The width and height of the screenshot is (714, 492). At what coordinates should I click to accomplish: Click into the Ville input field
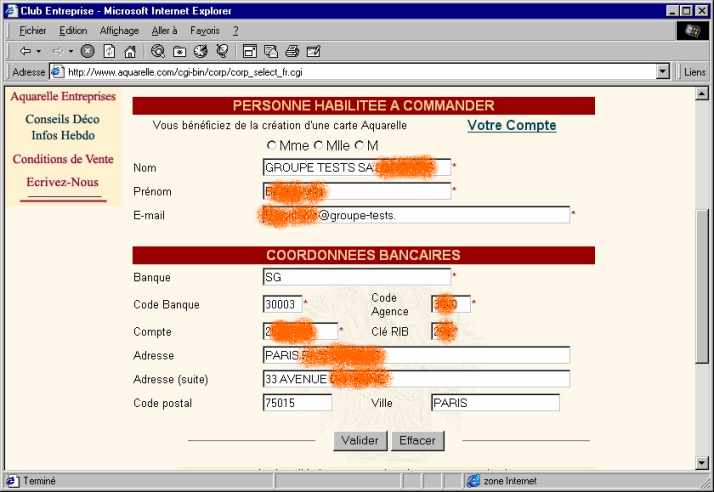(x=495, y=403)
